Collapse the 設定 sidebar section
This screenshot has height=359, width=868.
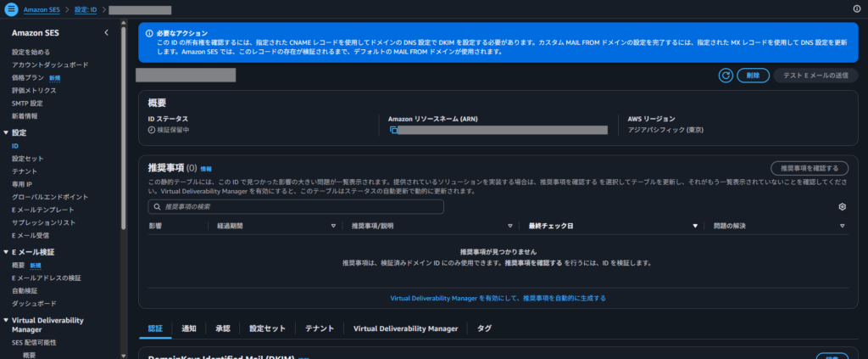[x=6, y=133]
